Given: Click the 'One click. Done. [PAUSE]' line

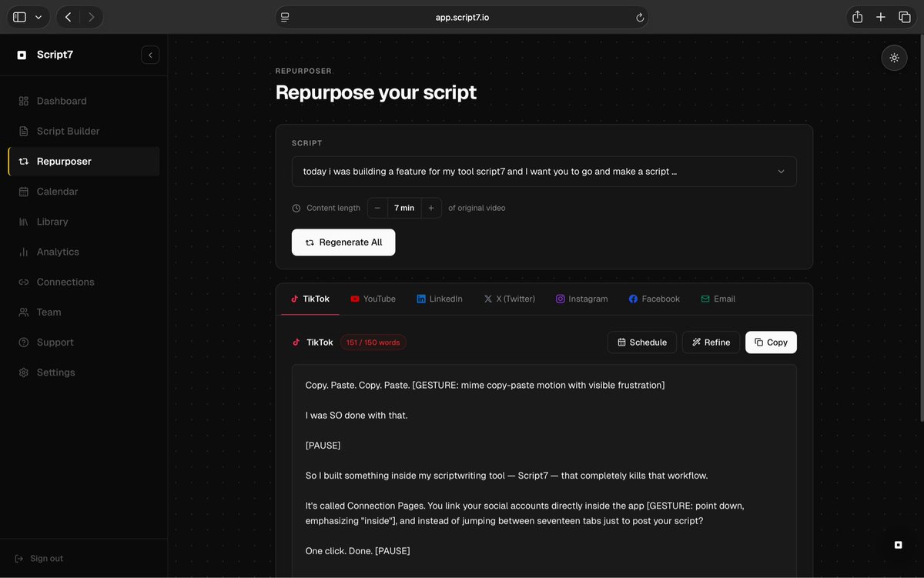Looking at the screenshot, I should point(358,551).
